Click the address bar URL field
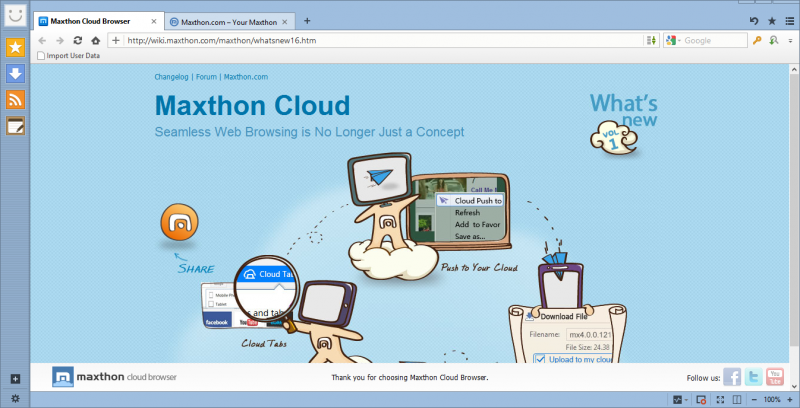The image size is (800, 408). tap(384, 40)
